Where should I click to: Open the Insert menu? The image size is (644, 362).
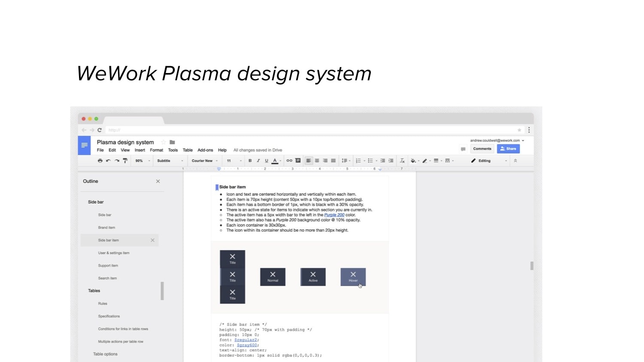(140, 150)
